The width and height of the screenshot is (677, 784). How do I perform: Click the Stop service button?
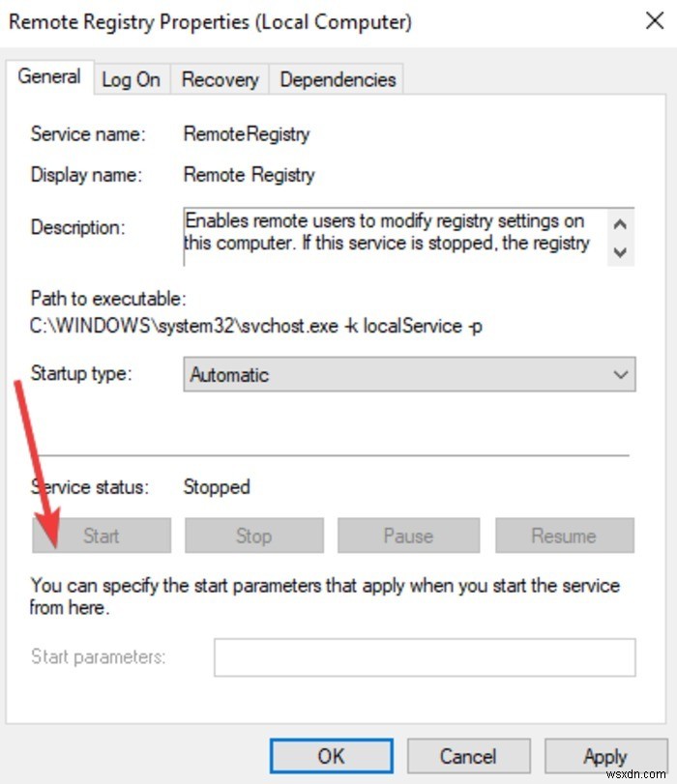[253, 536]
